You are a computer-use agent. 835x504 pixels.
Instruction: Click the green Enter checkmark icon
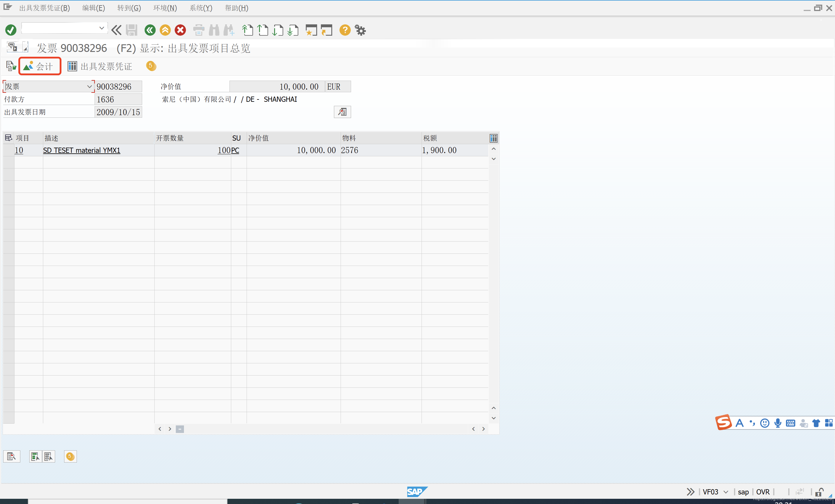tap(10, 30)
